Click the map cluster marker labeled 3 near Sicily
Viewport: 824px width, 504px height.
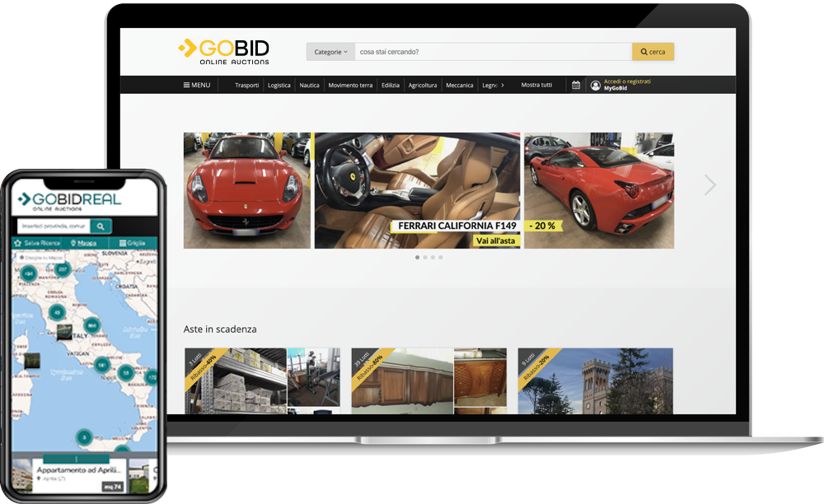[84, 437]
